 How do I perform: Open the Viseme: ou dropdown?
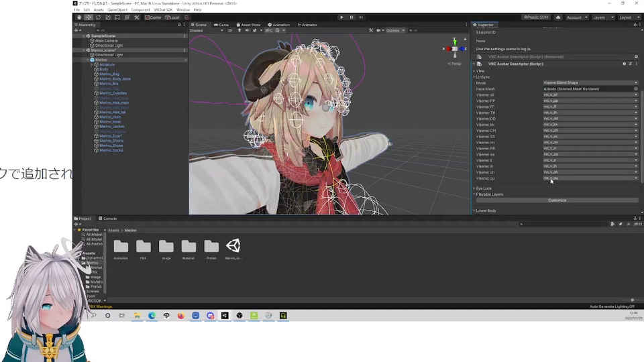[x=590, y=178]
